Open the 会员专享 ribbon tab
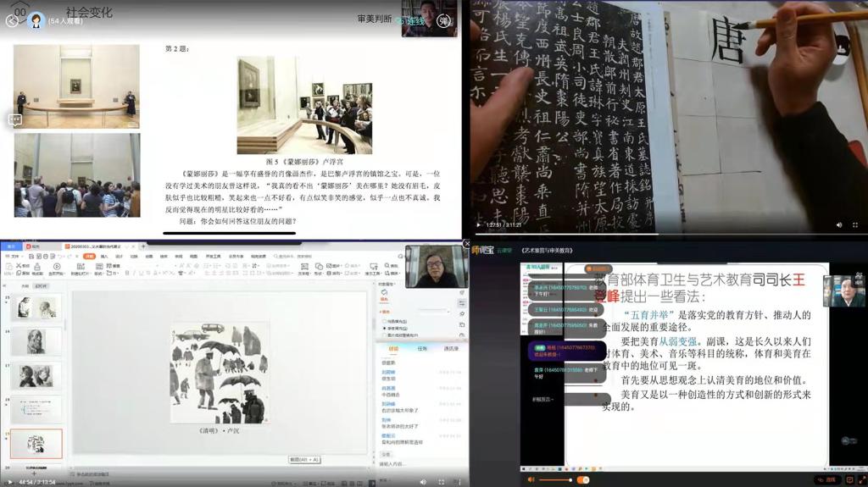 (x=236, y=257)
